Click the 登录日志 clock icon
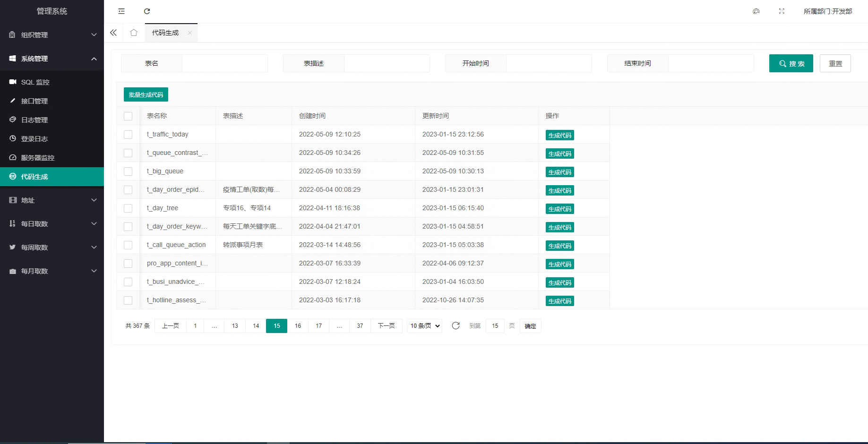The height and width of the screenshot is (444, 868). [x=13, y=138]
